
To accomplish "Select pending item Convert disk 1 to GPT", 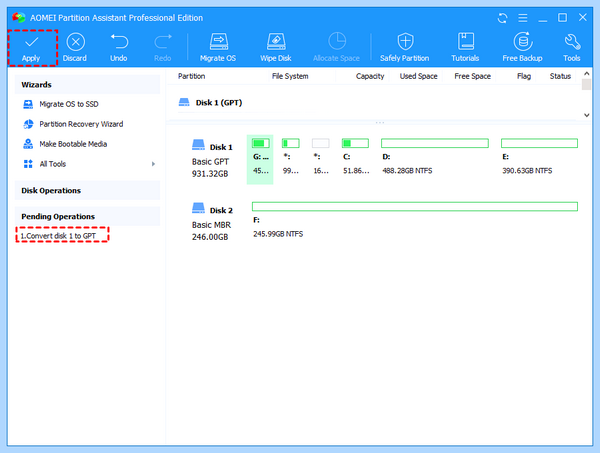I will (58, 236).
